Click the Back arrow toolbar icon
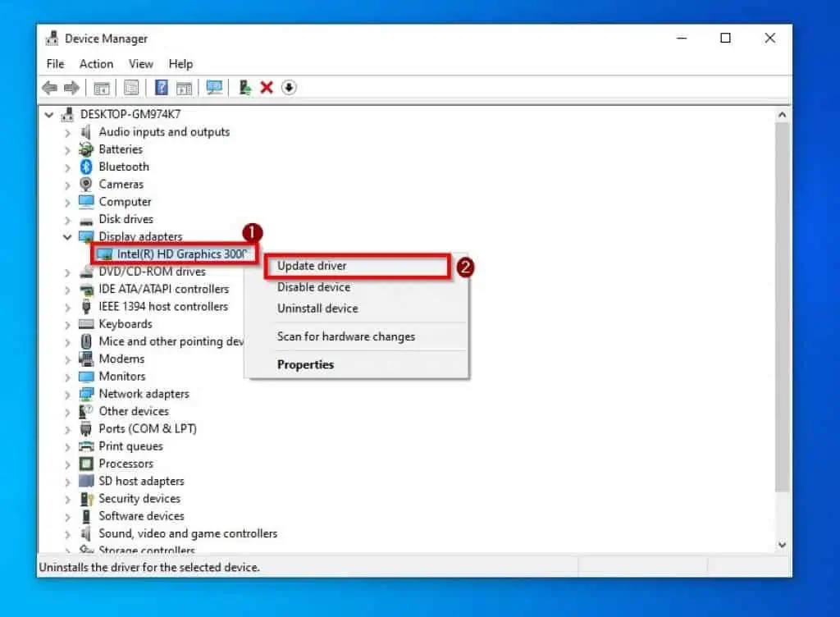 tap(50, 87)
